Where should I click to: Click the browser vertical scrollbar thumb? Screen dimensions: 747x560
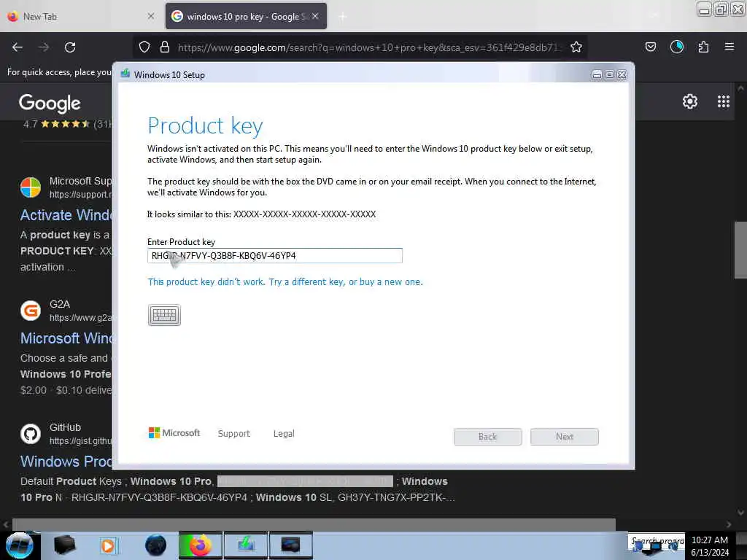(x=740, y=250)
